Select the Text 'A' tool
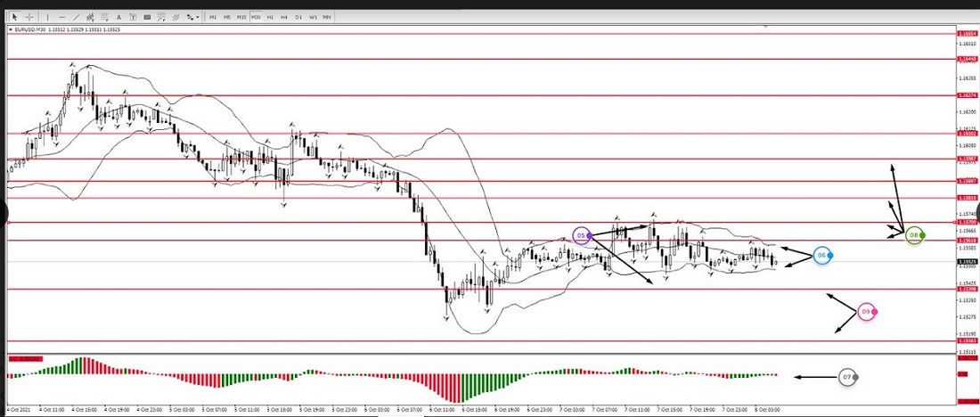The height and width of the screenshot is (417, 980). (119, 17)
